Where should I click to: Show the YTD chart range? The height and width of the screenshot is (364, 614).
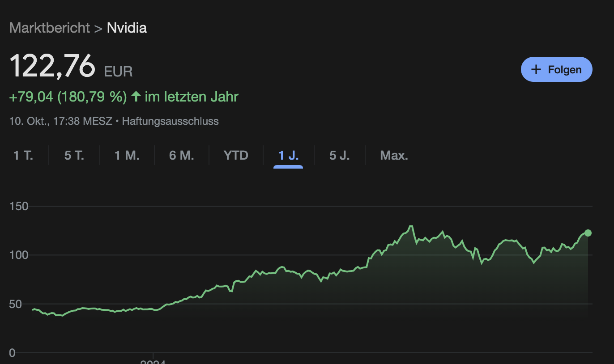(x=236, y=156)
